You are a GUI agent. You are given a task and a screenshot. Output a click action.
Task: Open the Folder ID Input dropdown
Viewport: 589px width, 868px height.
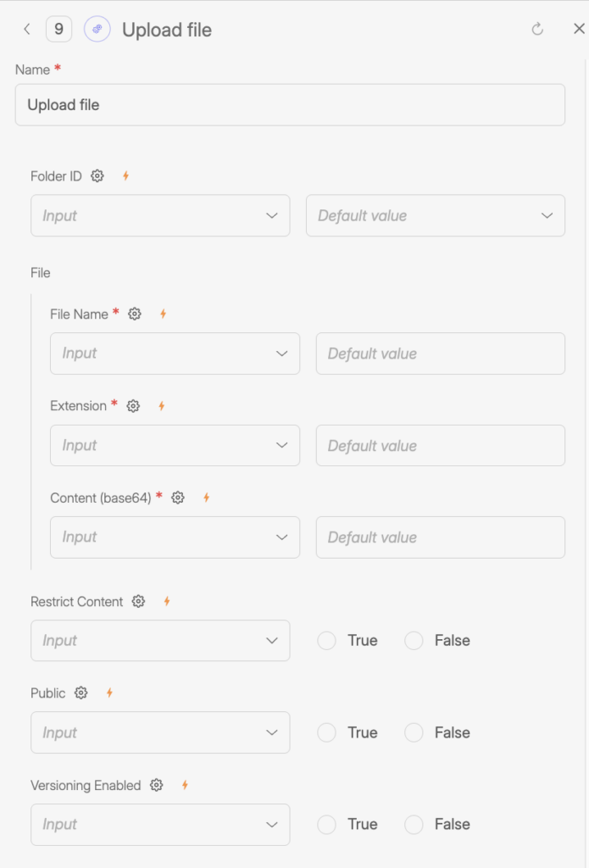point(160,215)
